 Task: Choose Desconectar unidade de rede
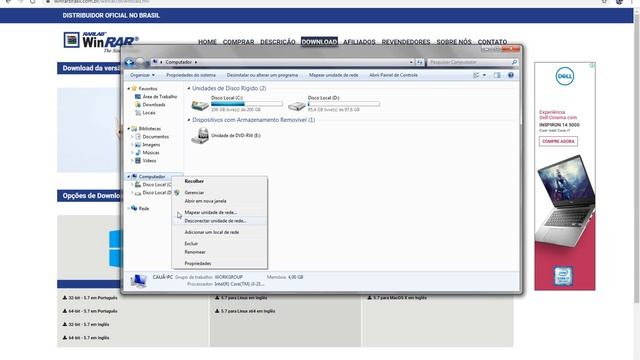220,220
